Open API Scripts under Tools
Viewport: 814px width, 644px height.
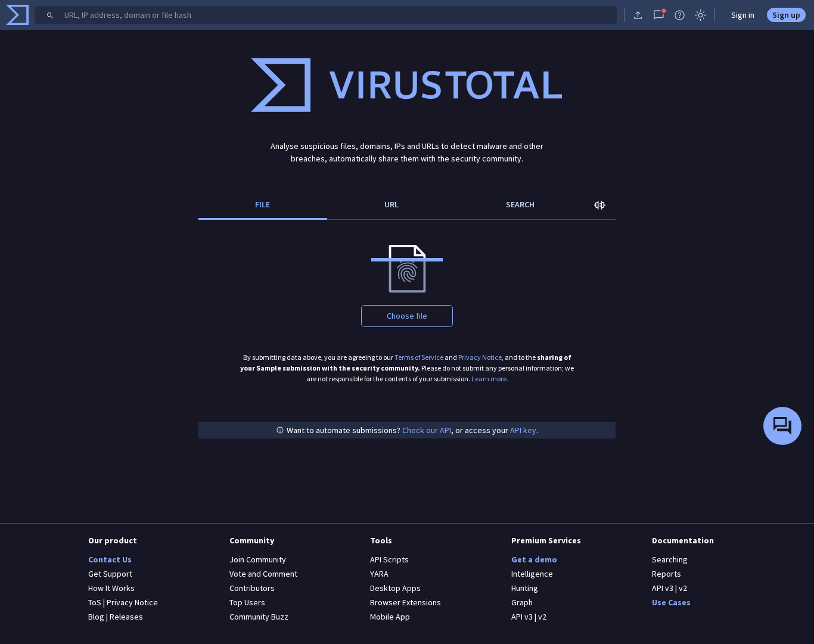pos(389,559)
